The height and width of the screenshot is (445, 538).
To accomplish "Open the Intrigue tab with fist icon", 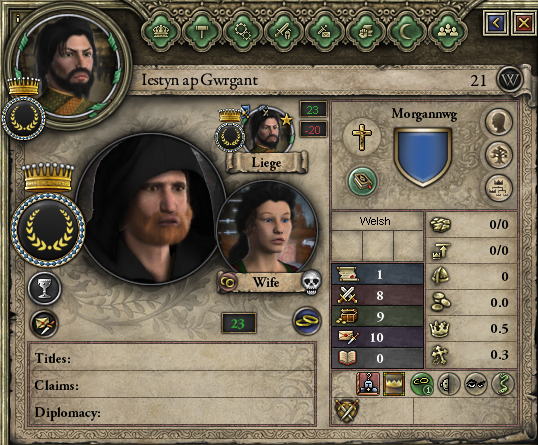I will (365, 32).
